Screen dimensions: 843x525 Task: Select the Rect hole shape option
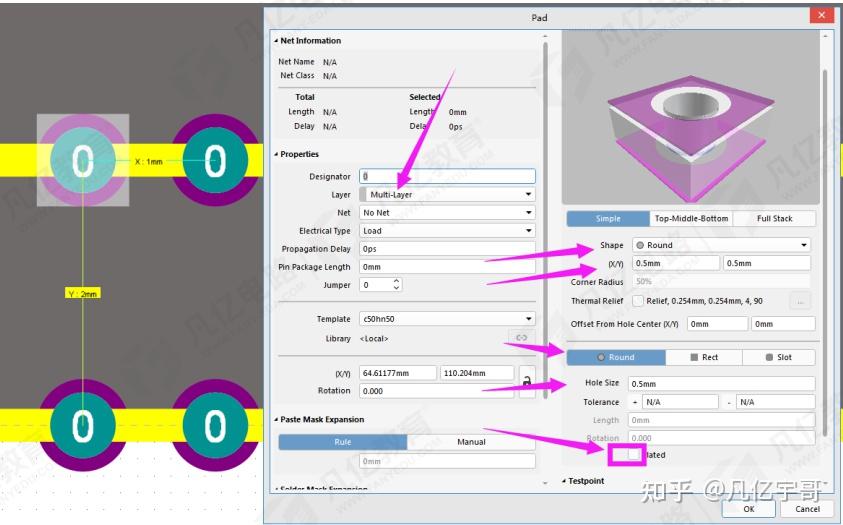pos(704,357)
